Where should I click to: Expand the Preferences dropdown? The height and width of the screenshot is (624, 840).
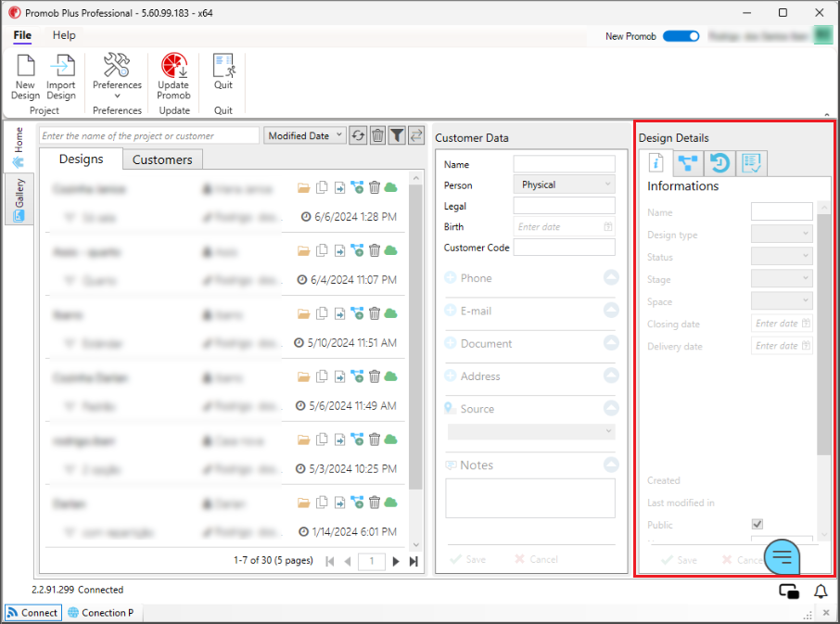tap(117, 96)
